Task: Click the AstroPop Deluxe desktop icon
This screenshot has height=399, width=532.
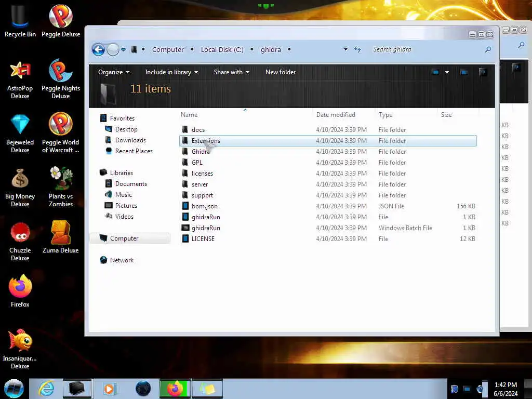Action: (20, 80)
